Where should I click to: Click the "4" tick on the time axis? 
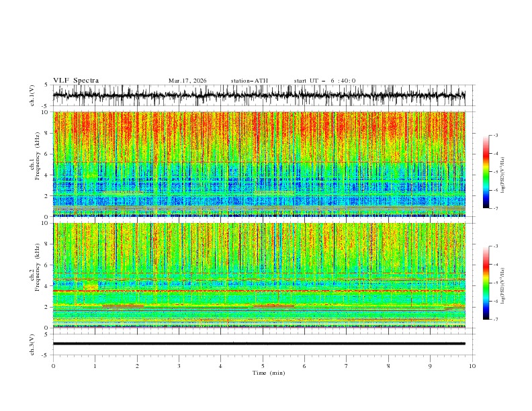220,366
